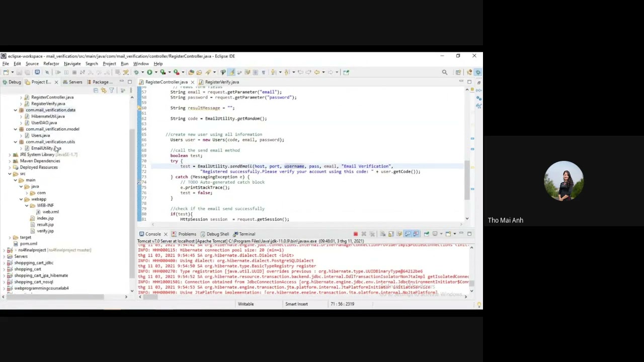Toggle Show Console When Standard Out Changes
This screenshot has width=644, height=362.
408,234
